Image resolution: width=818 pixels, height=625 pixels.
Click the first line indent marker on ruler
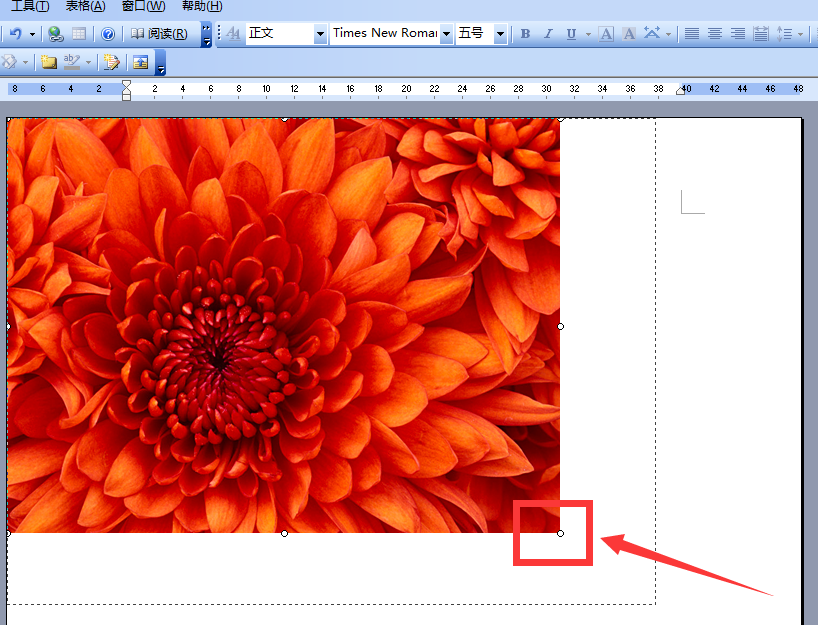(x=126, y=85)
